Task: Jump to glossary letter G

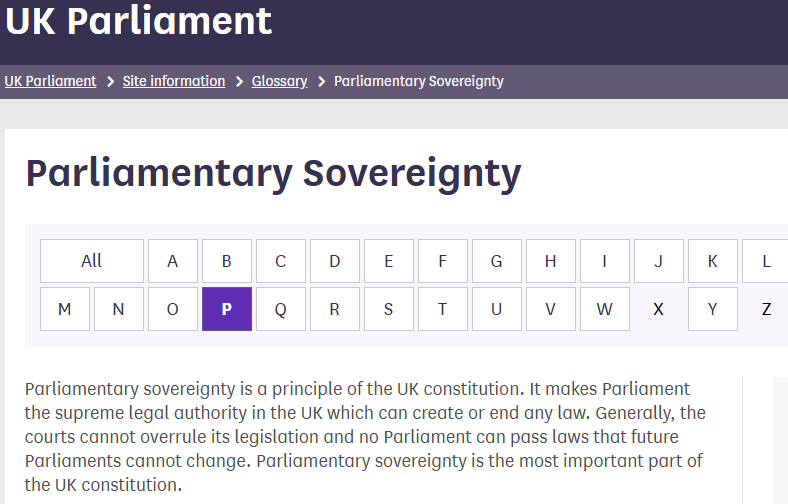Action: click(497, 261)
